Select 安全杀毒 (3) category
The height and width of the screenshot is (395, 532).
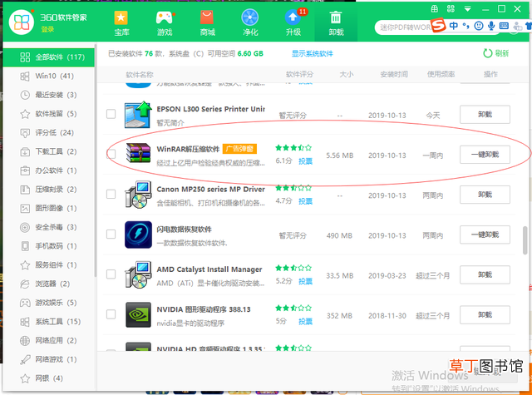click(x=48, y=227)
